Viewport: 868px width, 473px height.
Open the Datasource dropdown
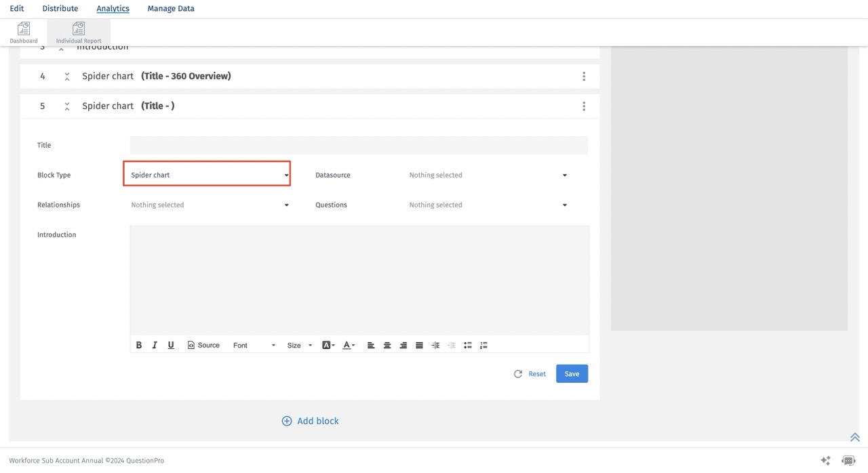(x=488, y=175)
